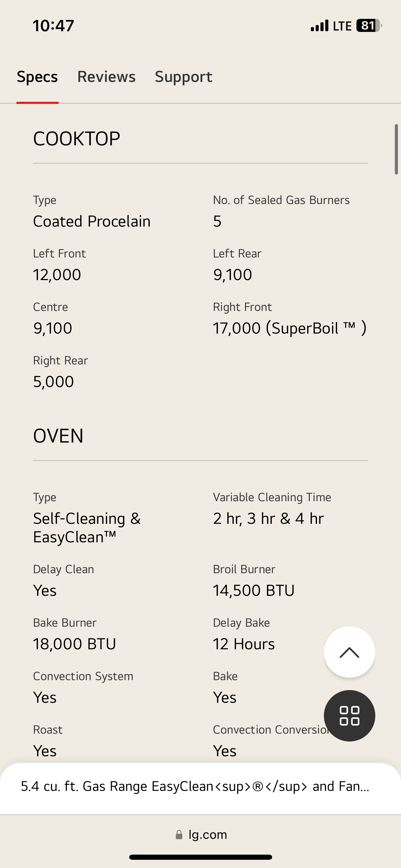Tap the COOKTOP section heading
Viewport: 401px width, 868px height.
[77, 139]
